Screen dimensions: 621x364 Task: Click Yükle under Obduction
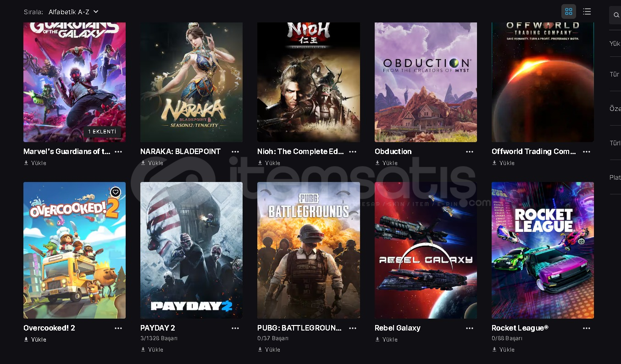[386, 163]
